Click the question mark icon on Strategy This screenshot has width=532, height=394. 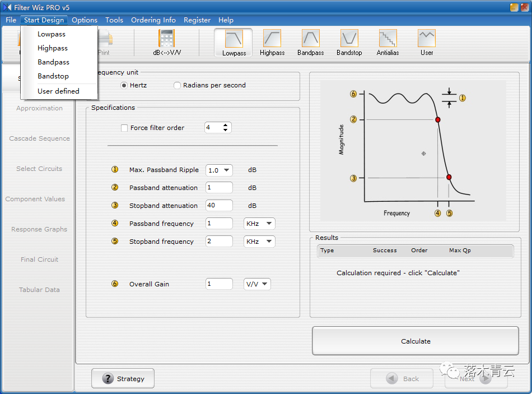pos(108,378)
